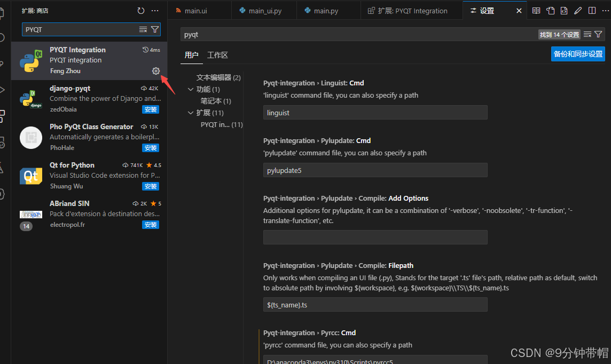
Task: Edit the Pylupdate Cmd field 'pylupdate5'
Action: 375,170
